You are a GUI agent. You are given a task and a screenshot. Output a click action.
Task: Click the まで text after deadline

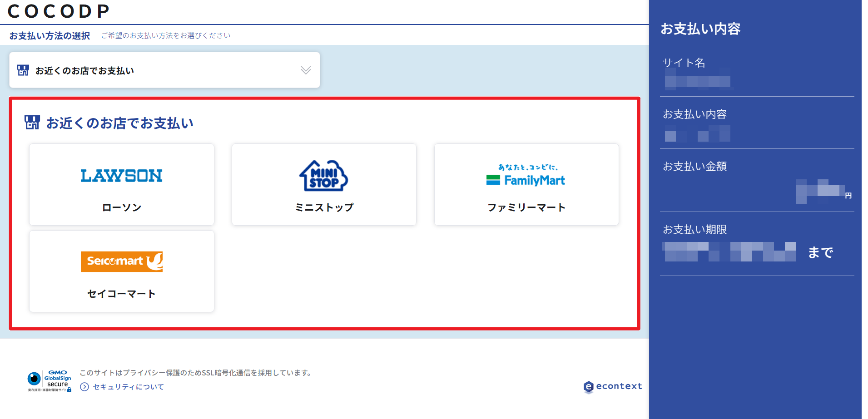click(x=821, y=252)
